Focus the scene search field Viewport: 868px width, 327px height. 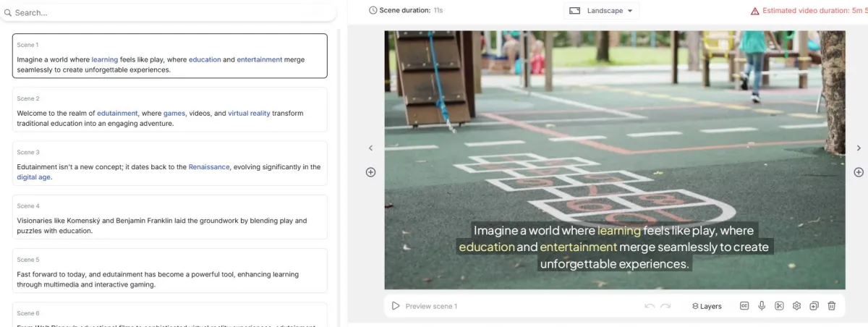(x=168, y=12)
